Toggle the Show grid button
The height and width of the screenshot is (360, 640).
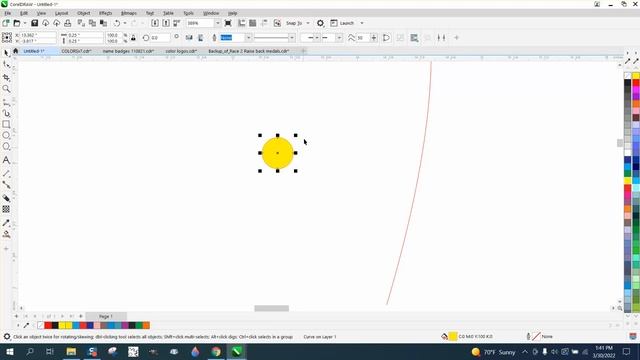(253, 23)
